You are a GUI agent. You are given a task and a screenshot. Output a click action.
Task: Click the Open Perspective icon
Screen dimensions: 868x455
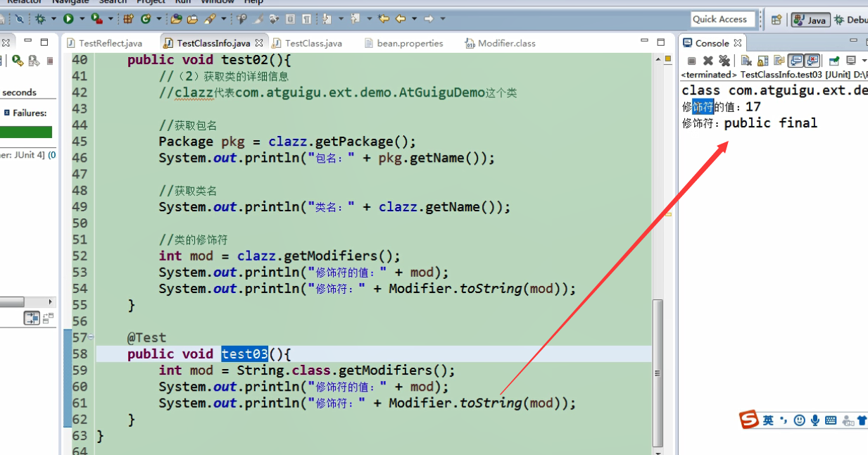[776, 20]
